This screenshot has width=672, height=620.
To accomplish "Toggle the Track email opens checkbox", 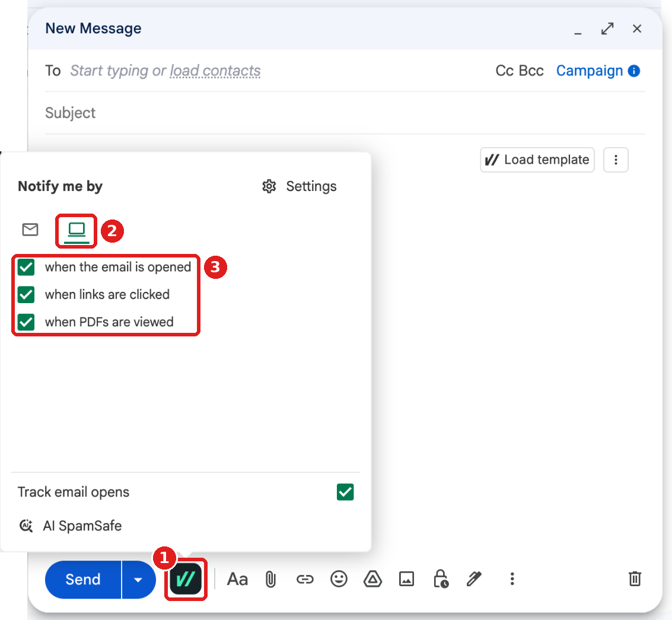I will coord(345,492).
